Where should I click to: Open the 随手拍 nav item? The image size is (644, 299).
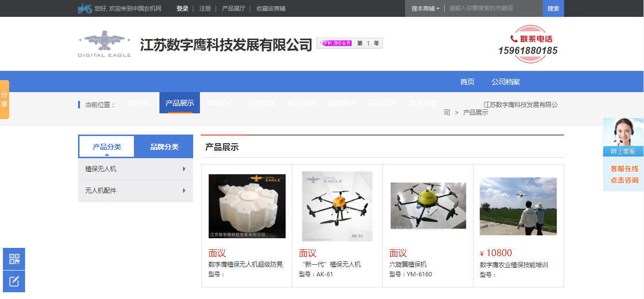(x=139, y=103)
